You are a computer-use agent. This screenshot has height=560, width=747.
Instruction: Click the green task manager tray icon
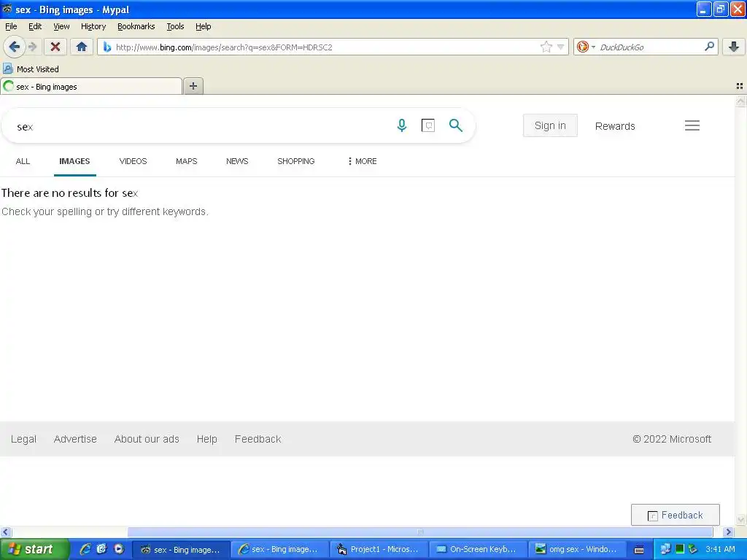(680, 549)
